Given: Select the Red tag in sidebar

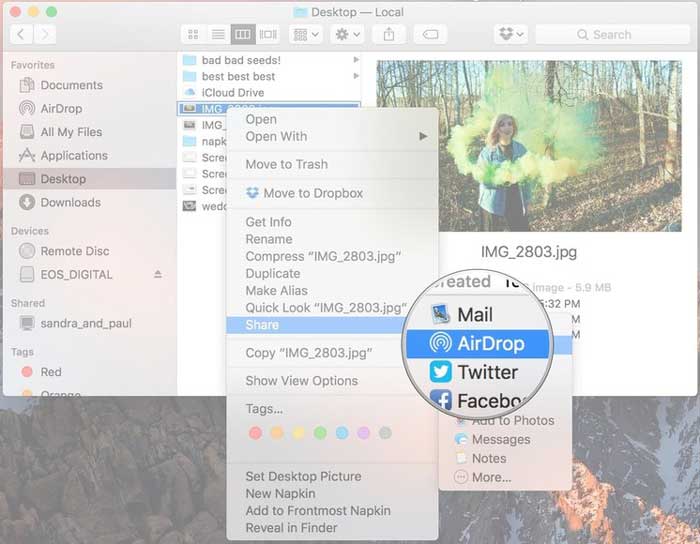Looking at the screenshot, I should coord(51,372).
